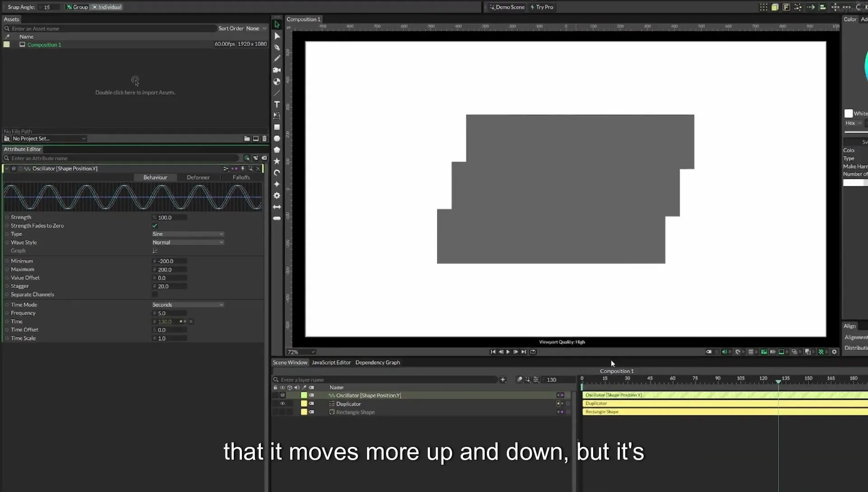
Task: Jump to the first frame
Action: click(x=493, y=352)
